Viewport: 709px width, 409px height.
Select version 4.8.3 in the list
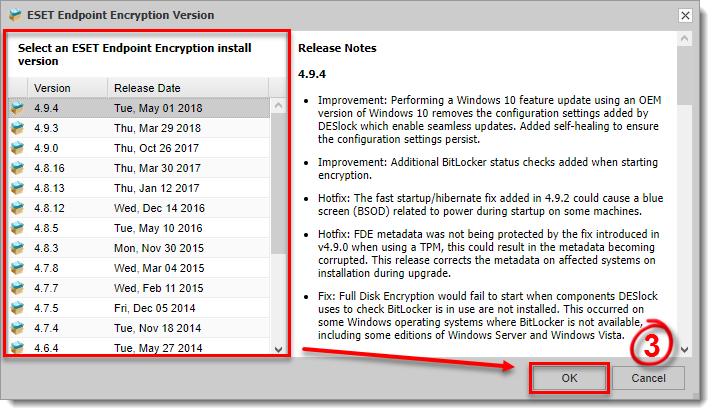point(139,248)
